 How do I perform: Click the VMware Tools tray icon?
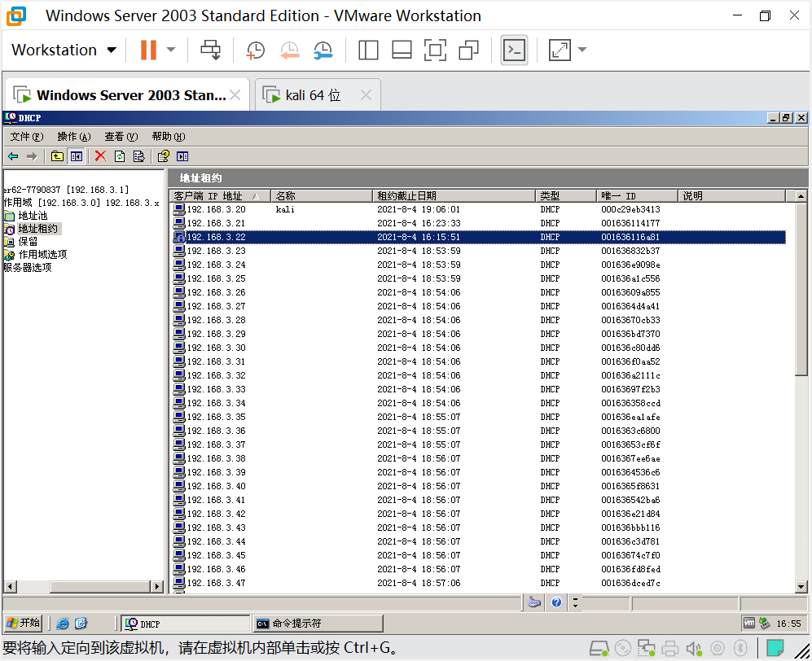748,624
